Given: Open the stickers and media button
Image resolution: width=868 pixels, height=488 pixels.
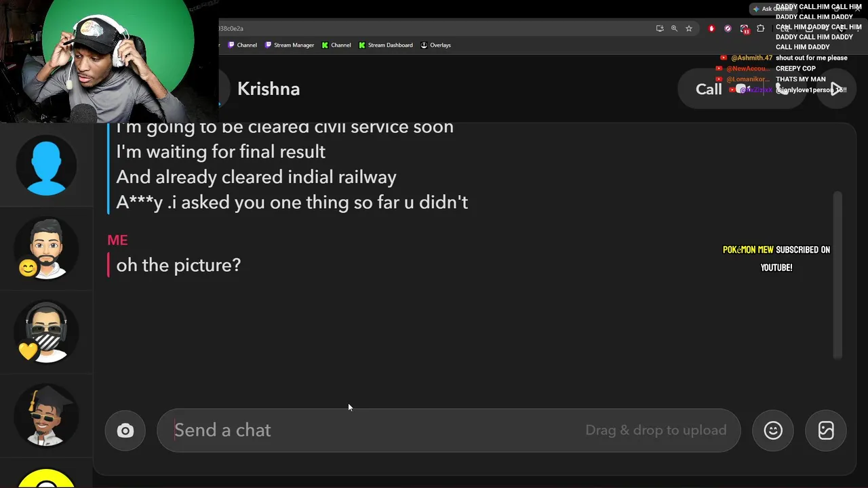Looking at the screenshot, I should 826,430.
